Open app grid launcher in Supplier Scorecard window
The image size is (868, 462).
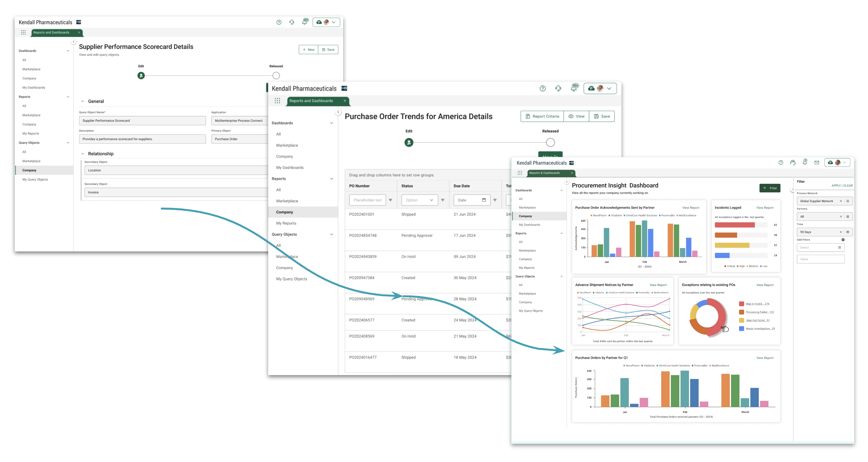click(23, 32)
